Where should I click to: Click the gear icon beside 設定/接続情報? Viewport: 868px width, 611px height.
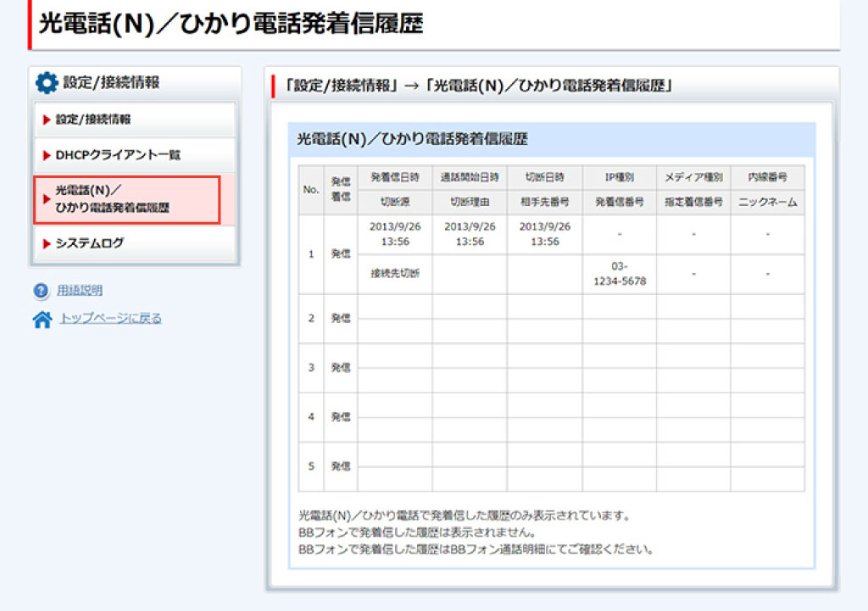47,83
